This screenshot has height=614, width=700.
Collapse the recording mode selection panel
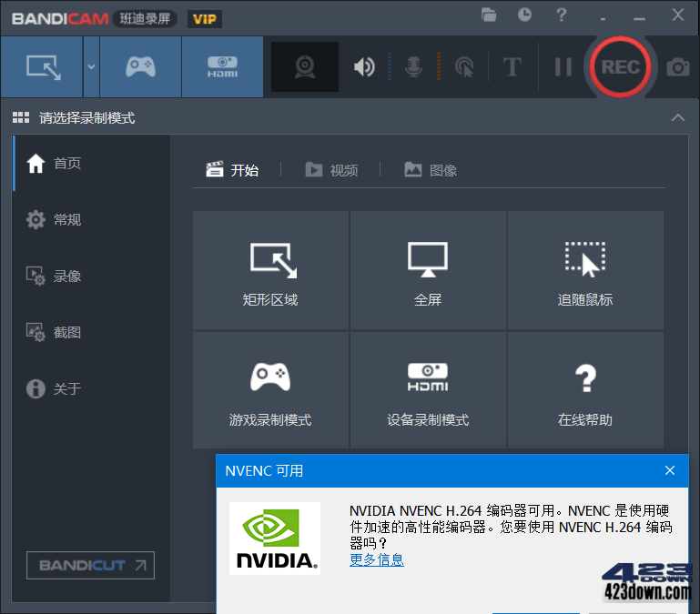677,118
